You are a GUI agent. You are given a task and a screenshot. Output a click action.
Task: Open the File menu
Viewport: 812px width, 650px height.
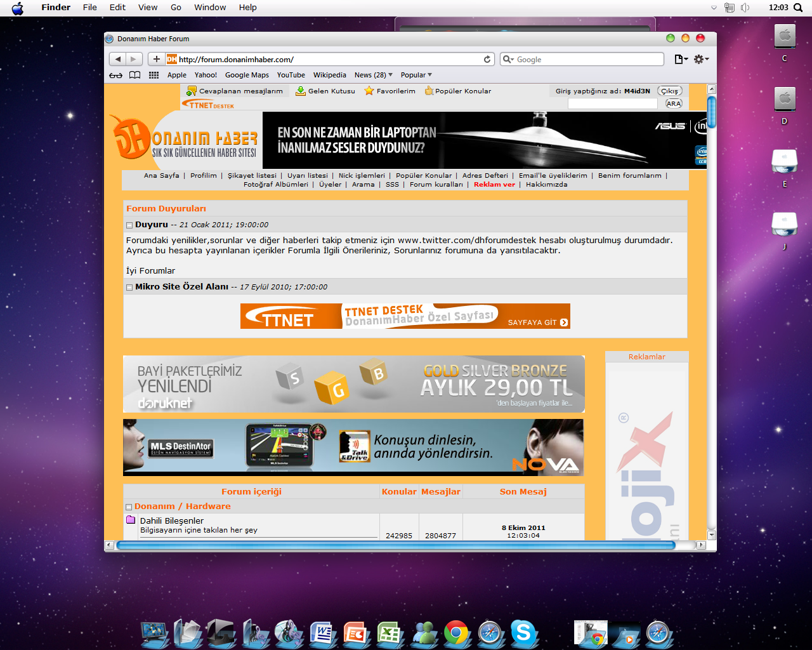pyautogui.click(x=90, y=8)
